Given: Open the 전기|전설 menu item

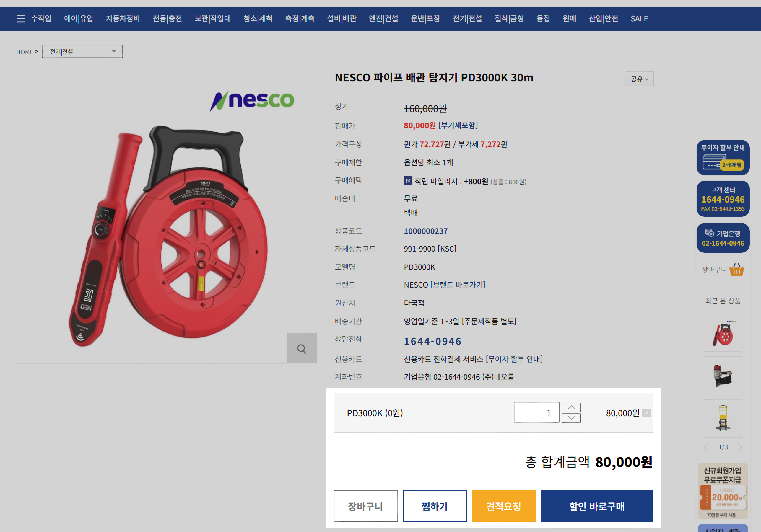Looking at the screenshot, I should point(467,19).
